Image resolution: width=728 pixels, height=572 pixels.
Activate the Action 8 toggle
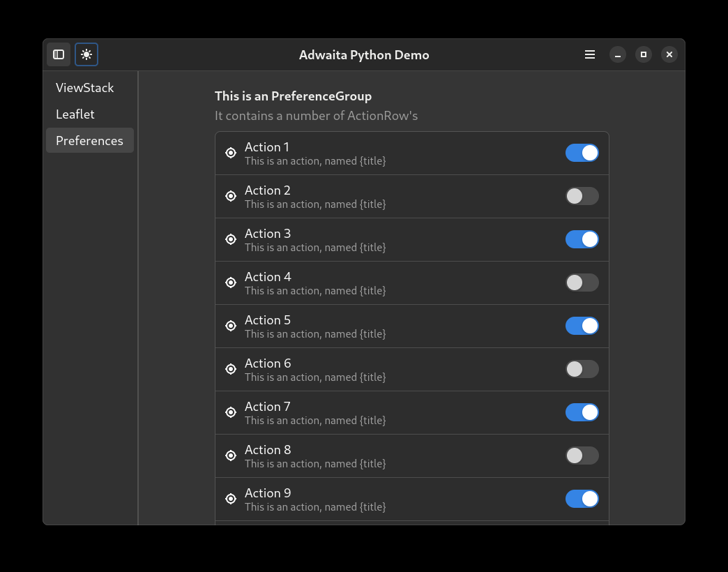coord(582,456)
